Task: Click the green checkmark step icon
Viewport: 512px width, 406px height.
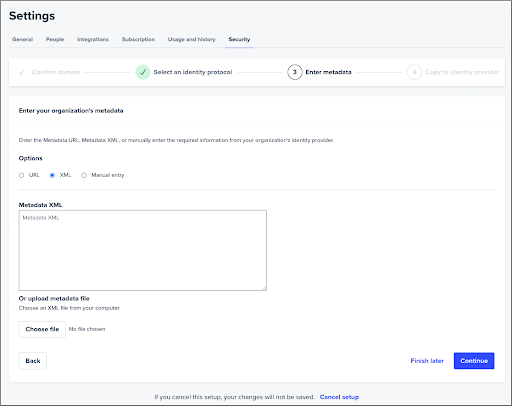Action: tap(143, 72)
